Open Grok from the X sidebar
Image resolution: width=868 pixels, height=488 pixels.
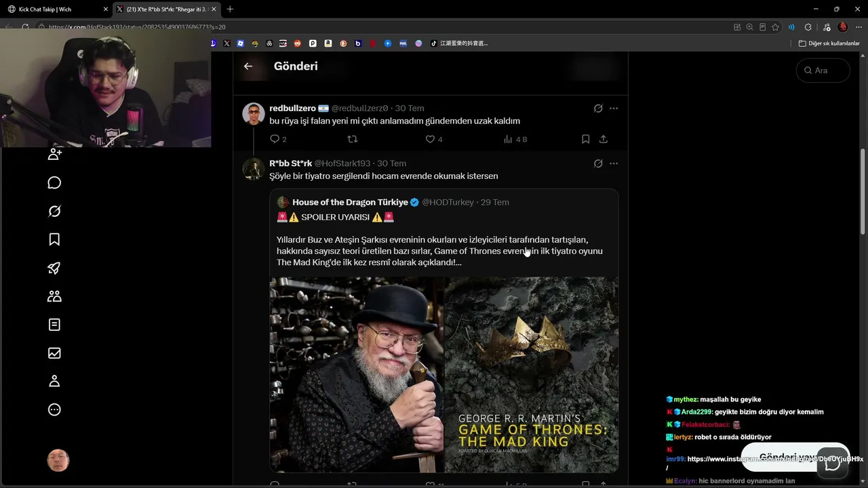pyautogui.click(x=55, y=211)
